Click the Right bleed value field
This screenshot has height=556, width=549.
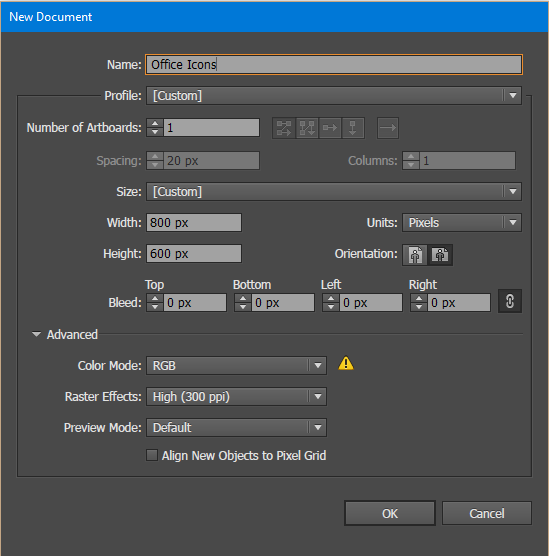coord(459,303)
